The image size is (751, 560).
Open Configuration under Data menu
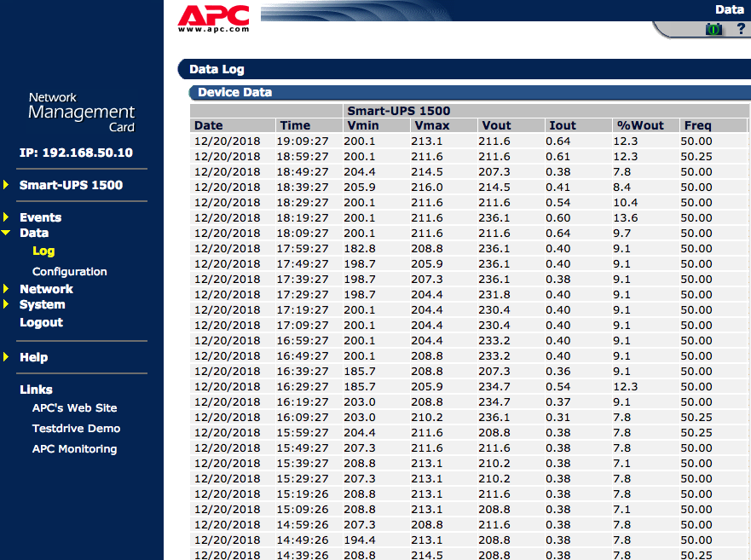point(70,272)
